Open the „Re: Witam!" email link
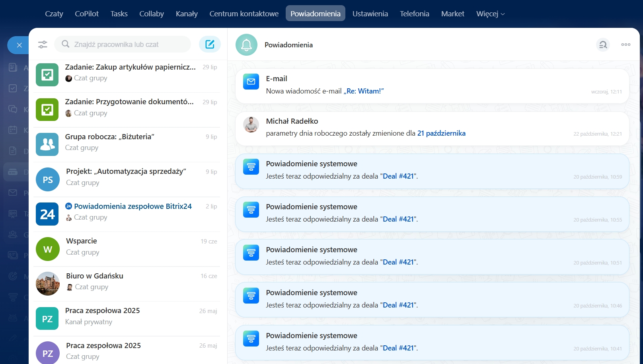The height and width of the screenshot is (364, 643). (363, 91)
